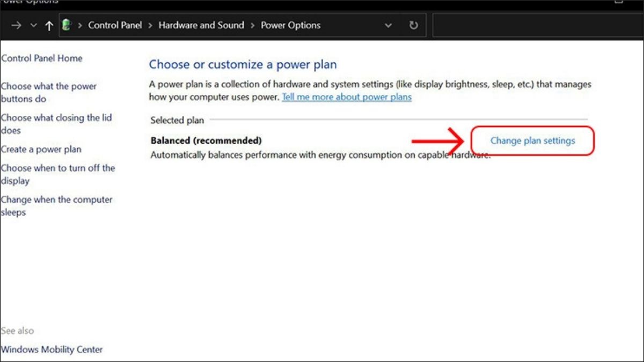The height and width of the screenshot is (362, 644).
Task: Click the Choose or customize a power plan heading
Action: pos(243,64)
